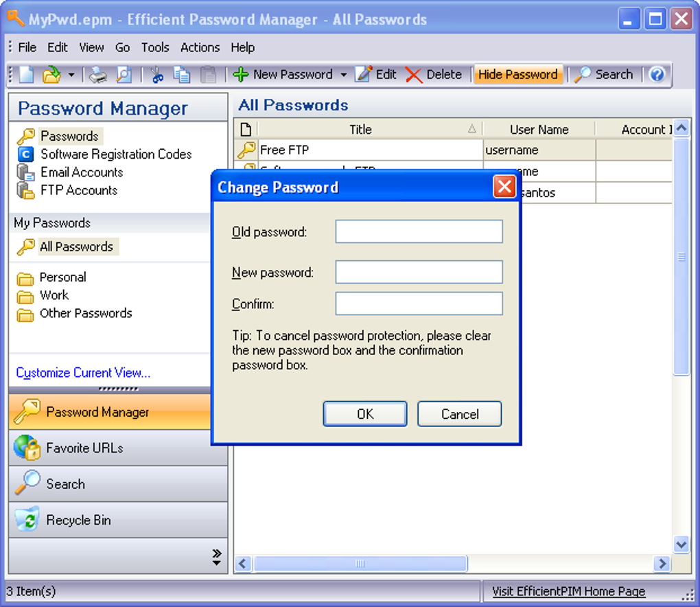
Task: Open the Work folder
Action: tap(54, 295)
